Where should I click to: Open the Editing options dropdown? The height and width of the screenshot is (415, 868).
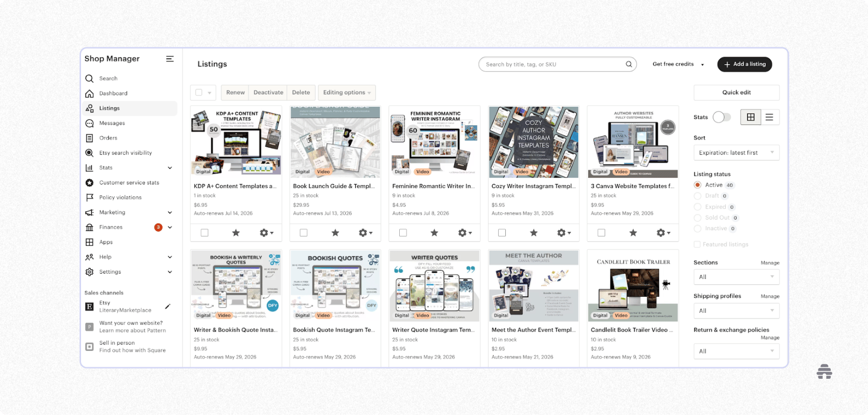(x=347, y=93)
